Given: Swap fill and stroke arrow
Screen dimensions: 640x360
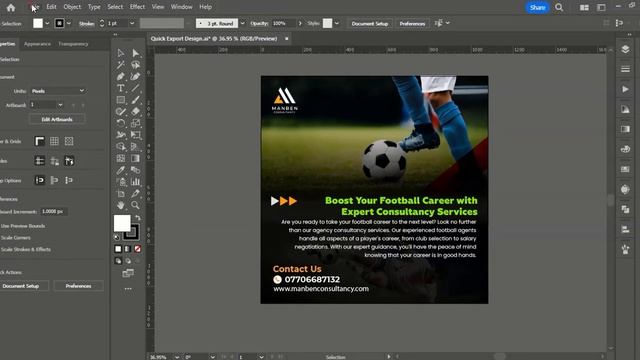Looking at the screenshot, I should 138,218.
